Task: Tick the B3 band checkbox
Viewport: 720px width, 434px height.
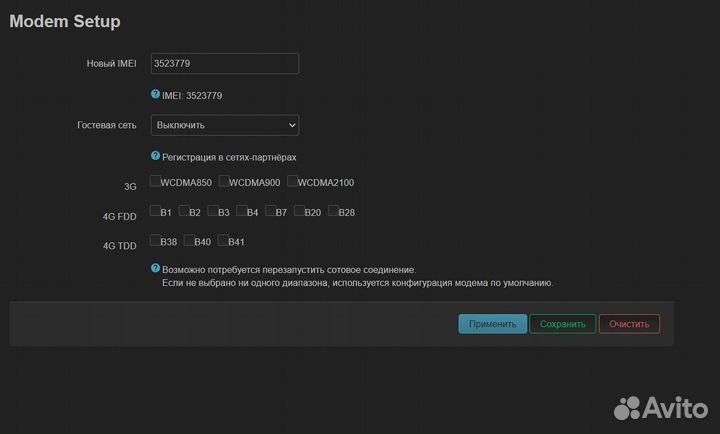Action: tap(213, 211)
